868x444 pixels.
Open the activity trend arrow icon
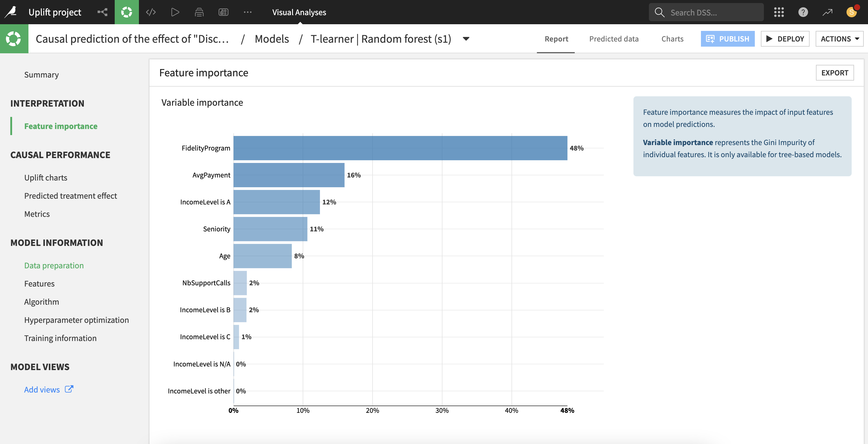[x=827, y=12]
